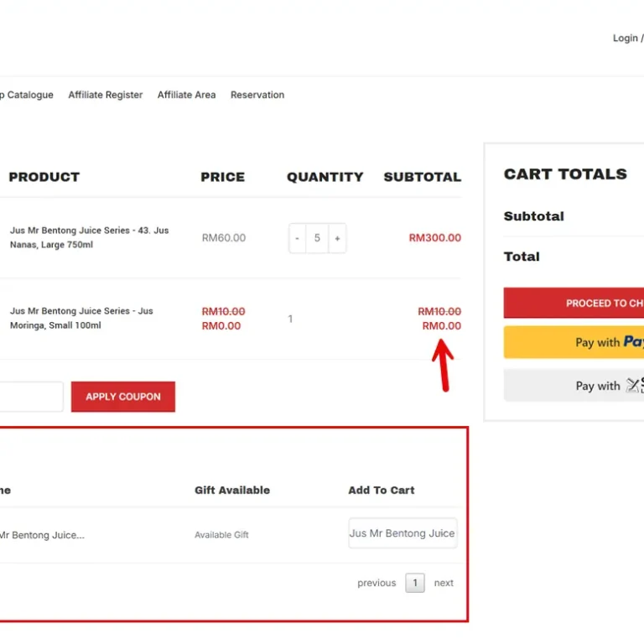Click the Add To Cart column header
Viewport: 644px width, 644px height.
(382, 490)
